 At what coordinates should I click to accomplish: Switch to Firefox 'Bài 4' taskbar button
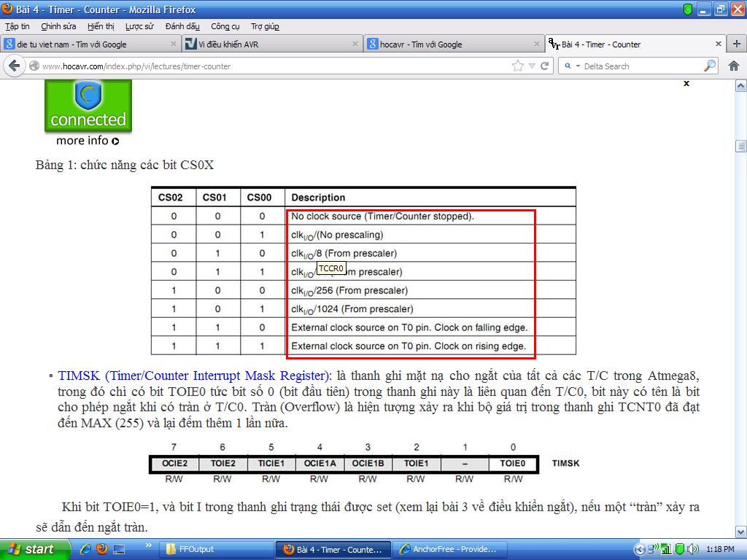333,549
